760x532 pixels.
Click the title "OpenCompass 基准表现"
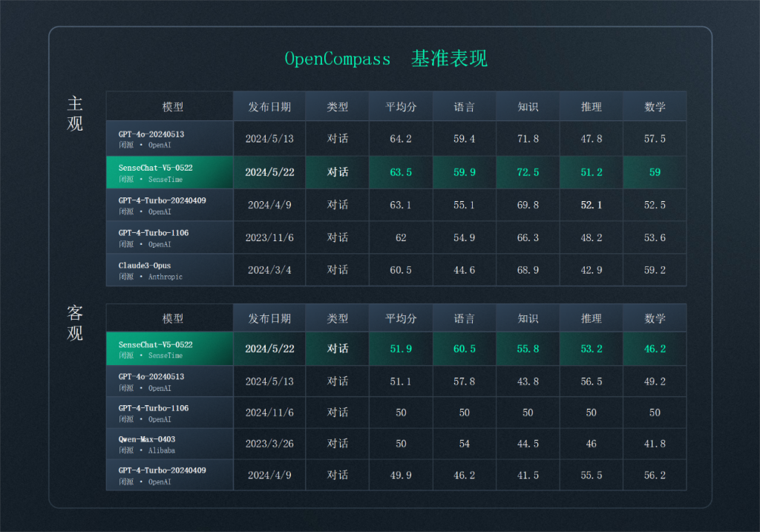pyautogui.click(x=386, y=59)
